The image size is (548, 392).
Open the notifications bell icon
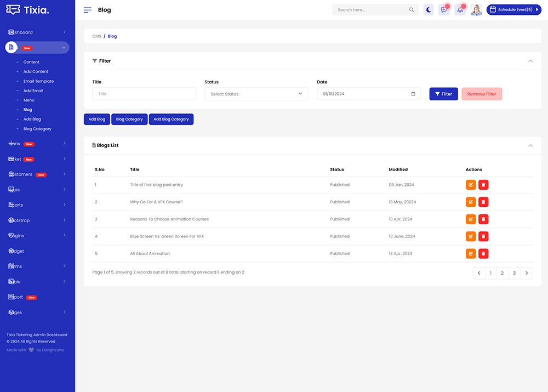coord(460,10)
